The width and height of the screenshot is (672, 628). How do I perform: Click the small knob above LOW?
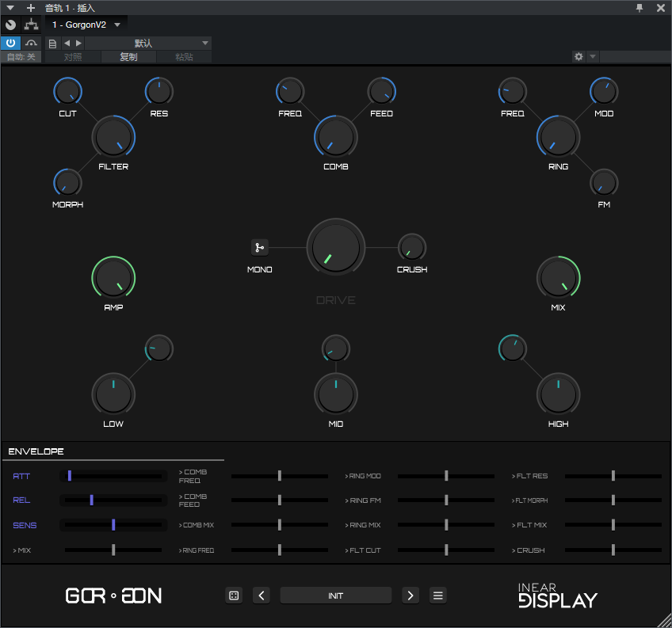[159, 348]
